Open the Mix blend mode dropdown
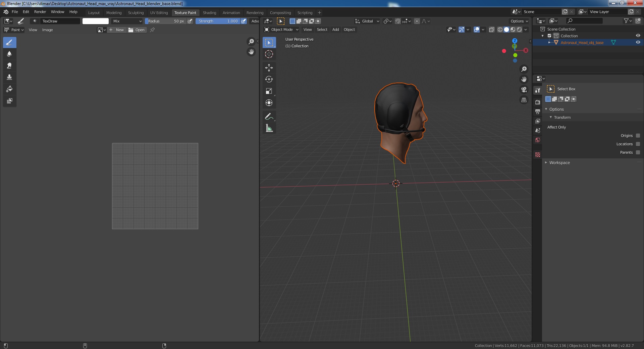The height and width of the screenshot is (349, 644). pos(127,21)
